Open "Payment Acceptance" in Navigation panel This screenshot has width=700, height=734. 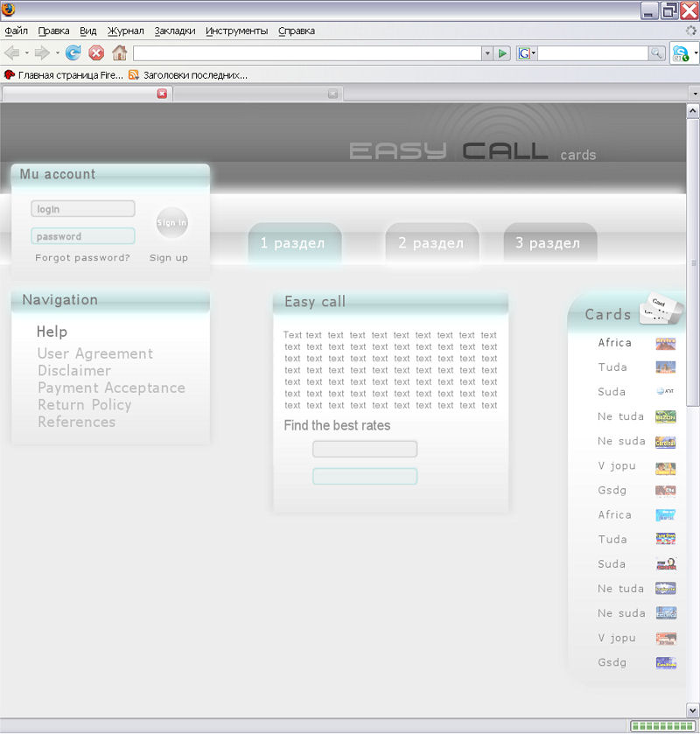click(x=111, y=388)
